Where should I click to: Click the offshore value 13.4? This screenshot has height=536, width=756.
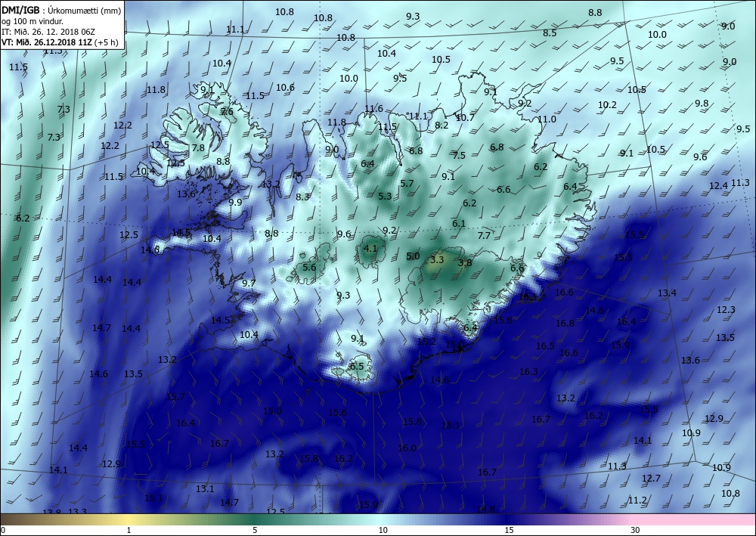668,293
